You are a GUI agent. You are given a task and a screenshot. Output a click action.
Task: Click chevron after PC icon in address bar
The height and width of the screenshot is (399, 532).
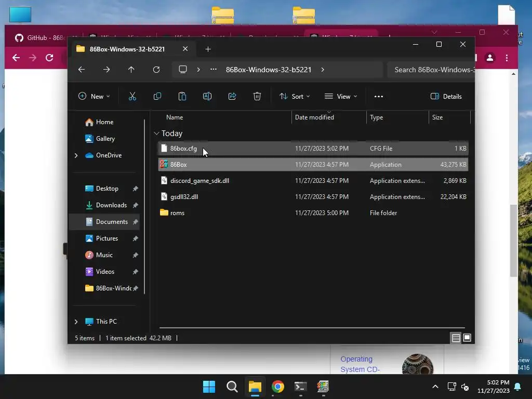point(198,70)
